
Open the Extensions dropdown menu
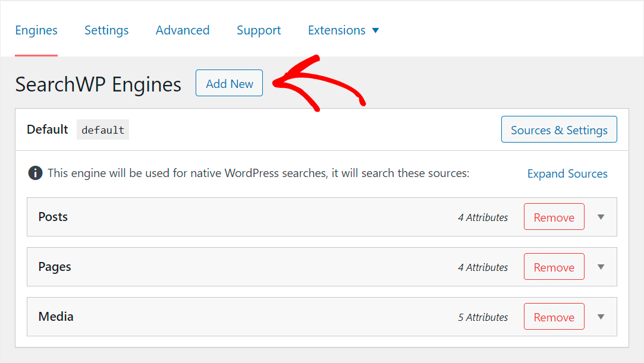(x=343, y=30)
